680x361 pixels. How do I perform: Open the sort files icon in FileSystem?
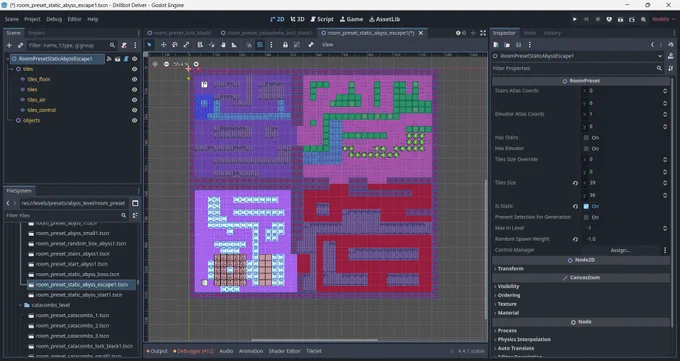point(135,215)
